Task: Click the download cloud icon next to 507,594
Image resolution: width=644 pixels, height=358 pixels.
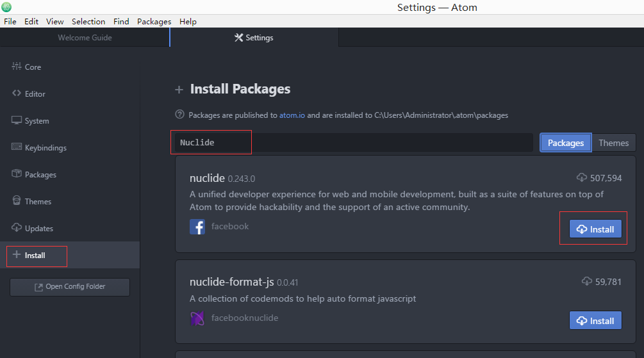Action: coord(582,177)
